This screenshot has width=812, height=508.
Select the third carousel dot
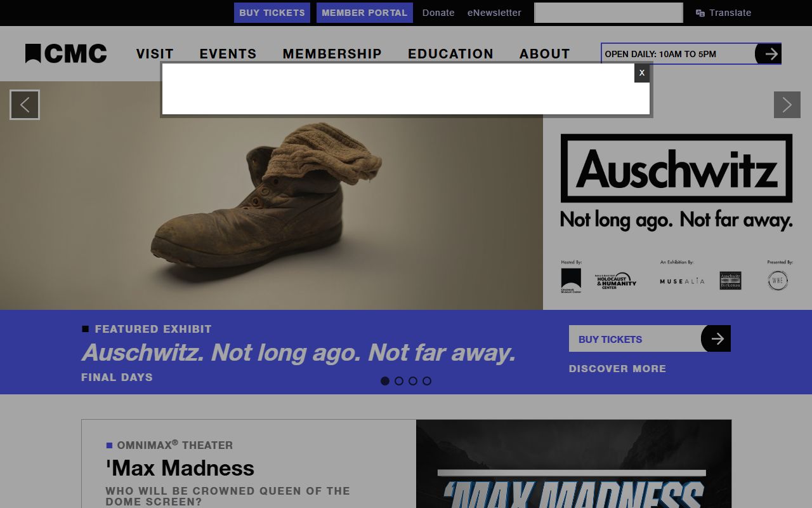413,381
